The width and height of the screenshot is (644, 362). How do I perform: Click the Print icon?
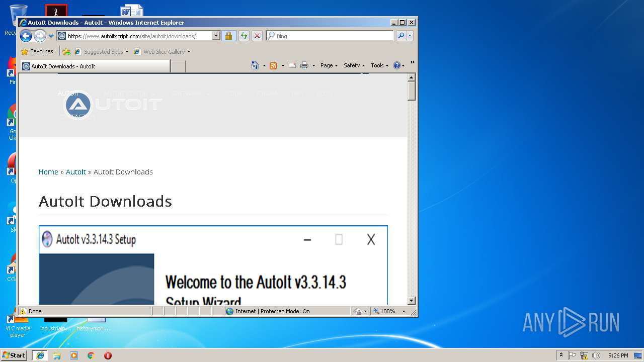(x=304, y=65)
